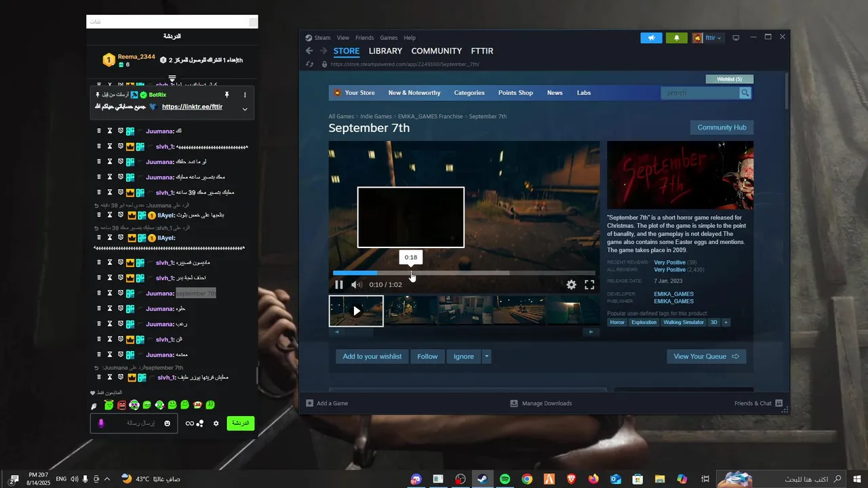Open Friends & Chat icon in Steam
The height and width of the screenshot is (488, 868).
point(779,403)
